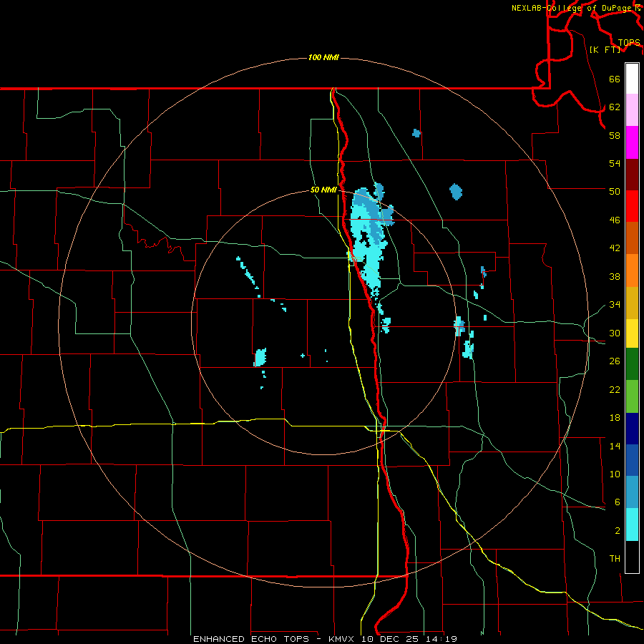This screenshot has height=644, width=644.
Task: Click the '50 NMI' range ring label
Action: point(323,190)
